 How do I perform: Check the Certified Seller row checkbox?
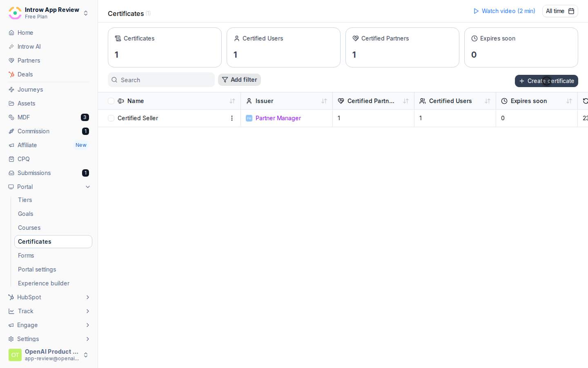pos(111,118)
